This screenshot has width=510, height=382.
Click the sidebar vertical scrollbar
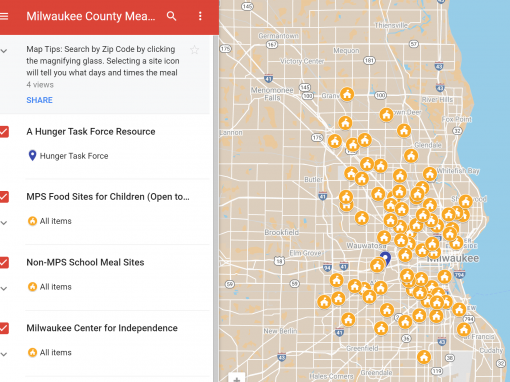click(x=216, y=208)
